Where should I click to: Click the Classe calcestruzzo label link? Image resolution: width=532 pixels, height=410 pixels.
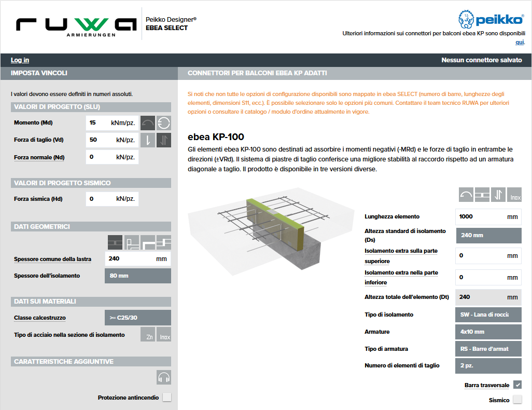coord(40,318)
